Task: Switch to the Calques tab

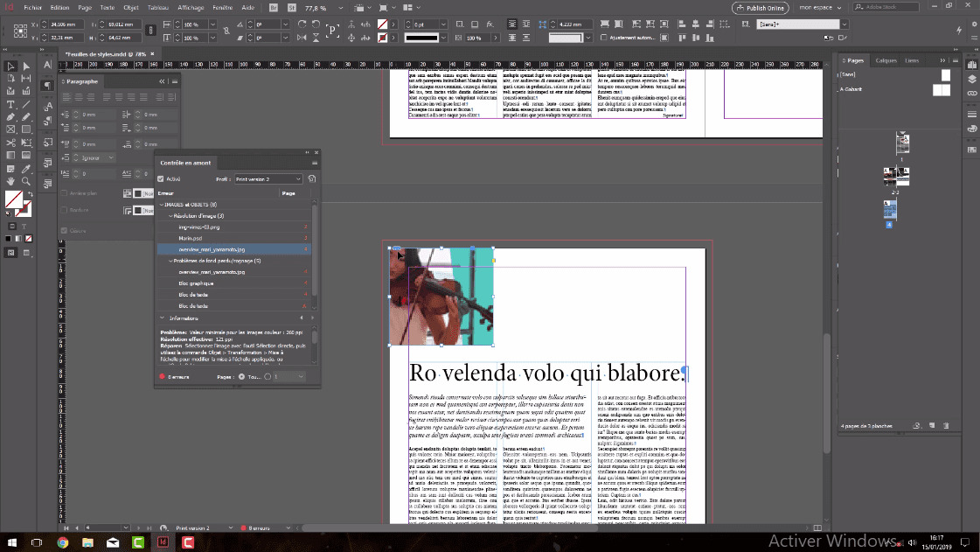Action: pyautogui.click(x=886, y=60)
